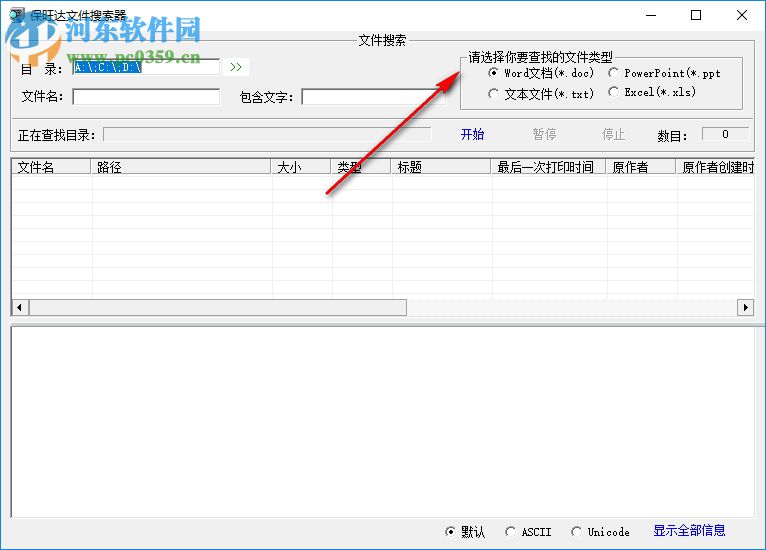Focus the 文件名 input field
The height and width of the screenshot is (550, 766).
pos(146,97)
